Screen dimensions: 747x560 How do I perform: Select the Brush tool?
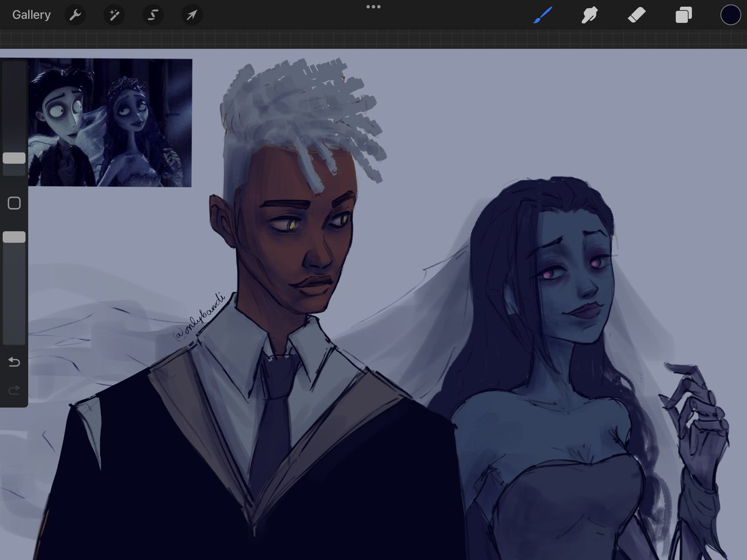543,15
